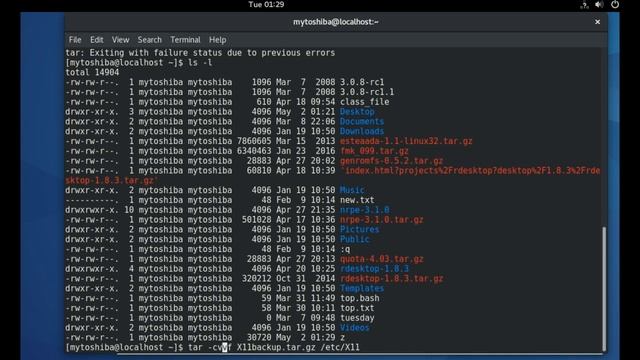This screenshot has width=640, height=360.
Task: Click the Pictures directory name
Action: tap(360, 229)
